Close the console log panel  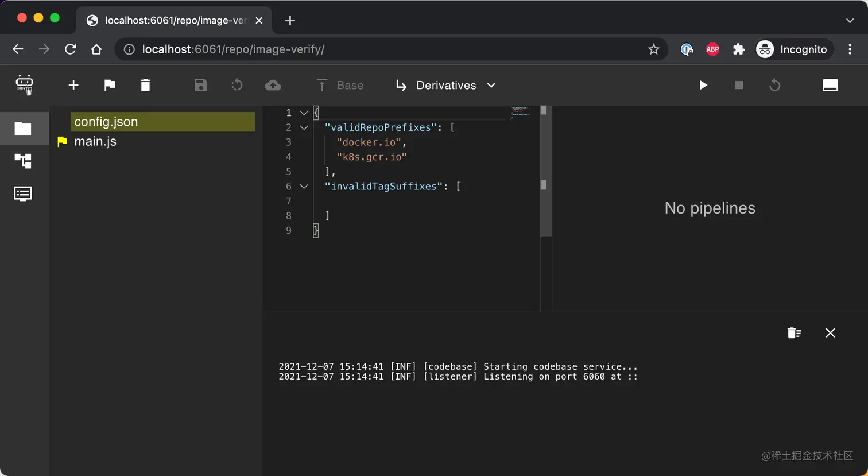(x=830, y=333)
